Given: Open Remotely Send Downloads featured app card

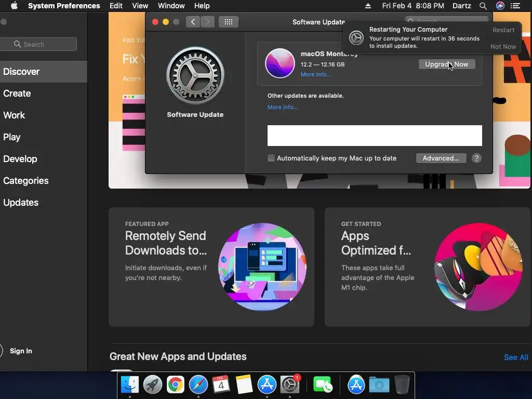Looking at the screenshot, I should (x=211, y=267).
